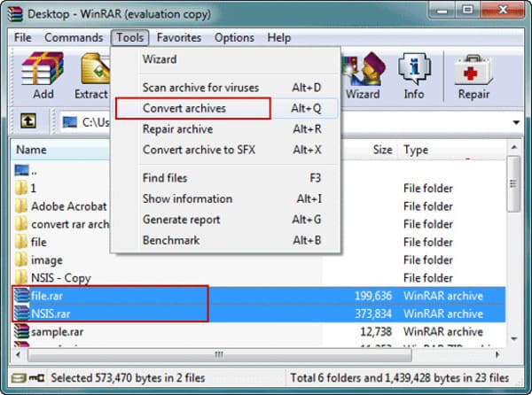Select Repair archive menu entry
Screen dimensions: 532x395
[225, 128]
